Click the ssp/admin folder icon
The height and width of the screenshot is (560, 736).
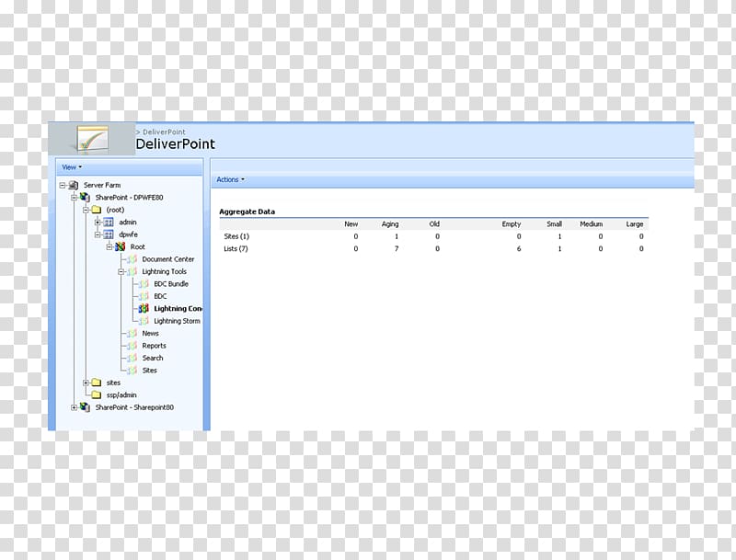[x=97, y=394]
